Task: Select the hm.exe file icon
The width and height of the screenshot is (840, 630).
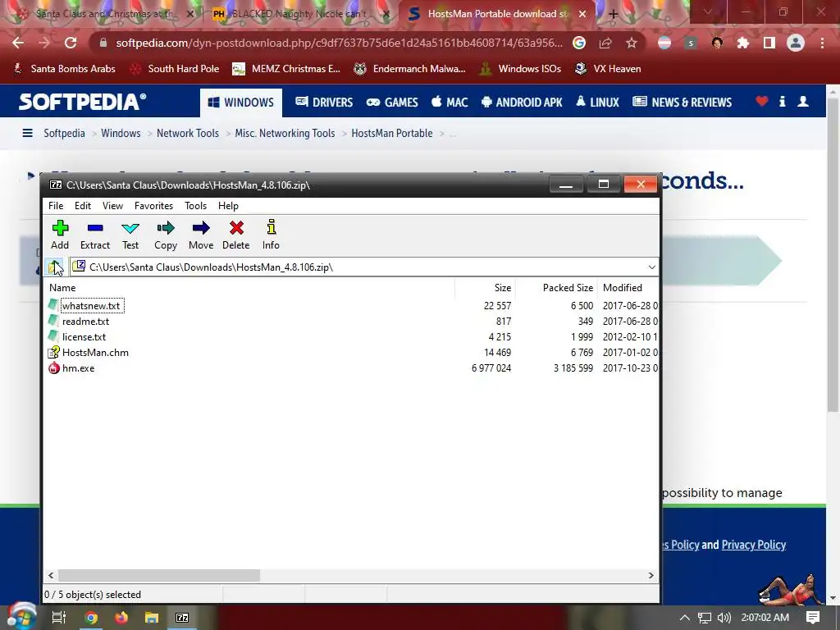Action: 53,368
